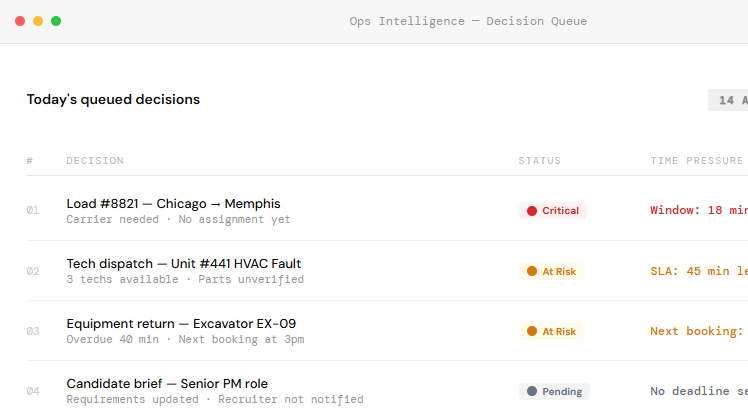Click the red Window 18 min warning

[698, 211]
